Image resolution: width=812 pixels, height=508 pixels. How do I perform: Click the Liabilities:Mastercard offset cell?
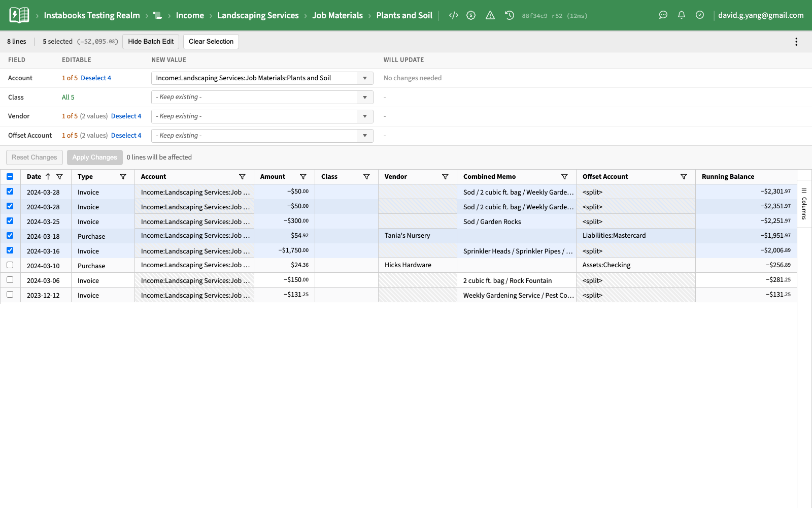point(635,236)
